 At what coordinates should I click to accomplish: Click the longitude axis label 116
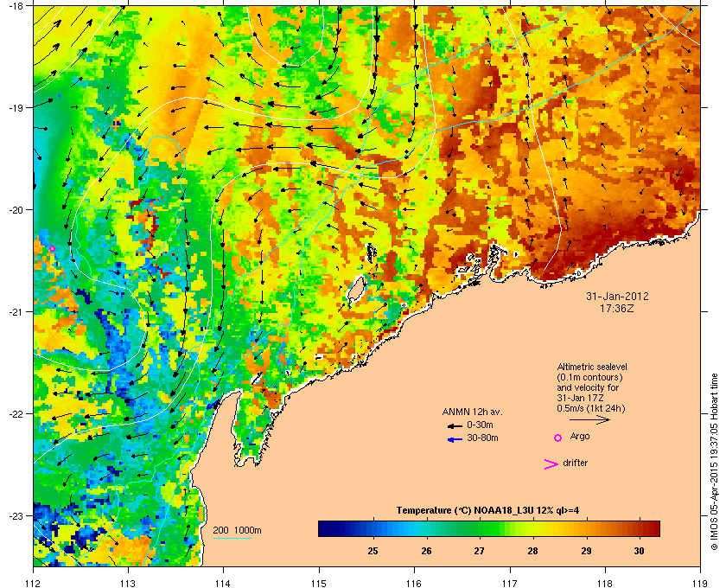tap(414, 583)
